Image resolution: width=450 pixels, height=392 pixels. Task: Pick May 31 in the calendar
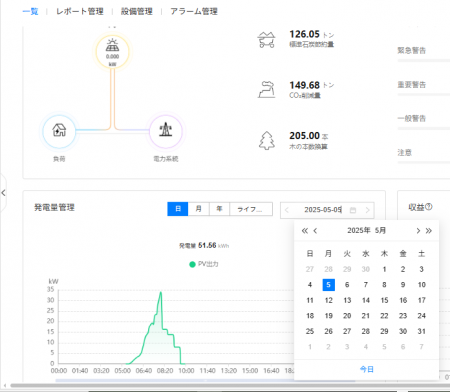point(421,331)
